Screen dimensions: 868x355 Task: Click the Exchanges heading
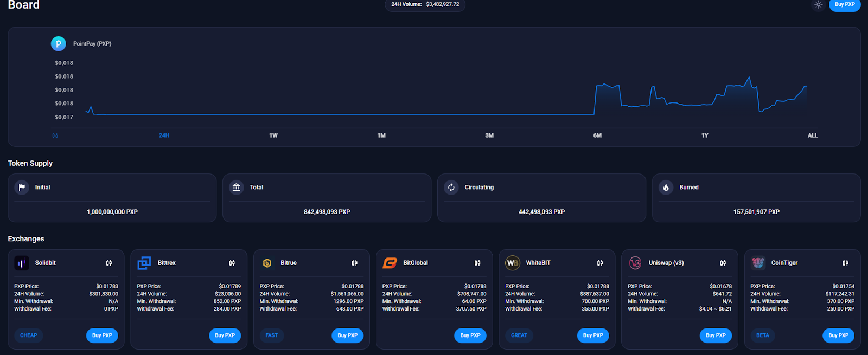pyautogui.click(x=26, y=239)
